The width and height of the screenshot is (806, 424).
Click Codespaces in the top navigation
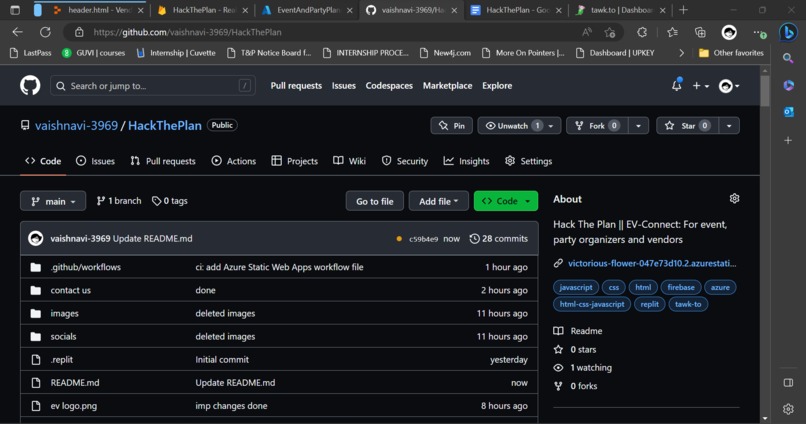(389, 86)
